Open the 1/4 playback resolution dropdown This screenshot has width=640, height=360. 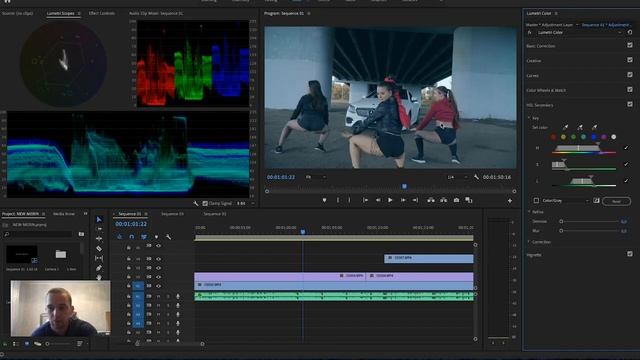coord(457,177)
